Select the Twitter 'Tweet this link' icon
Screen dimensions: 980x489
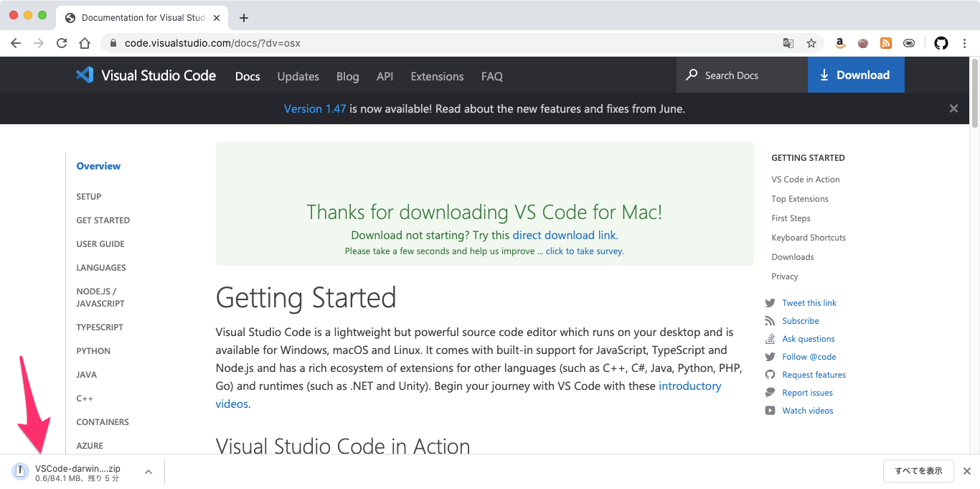tap(771, 302)
